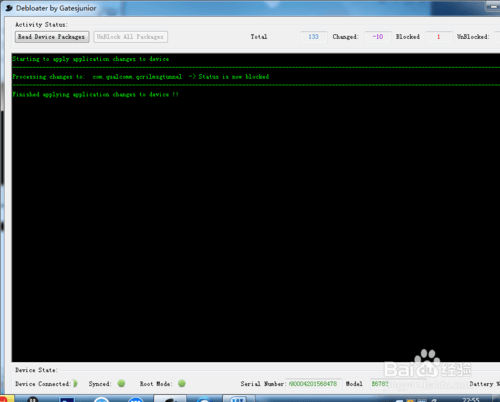Select the Changed count field showing -10
The image size is (500, 402).
(x=378, y=37)
